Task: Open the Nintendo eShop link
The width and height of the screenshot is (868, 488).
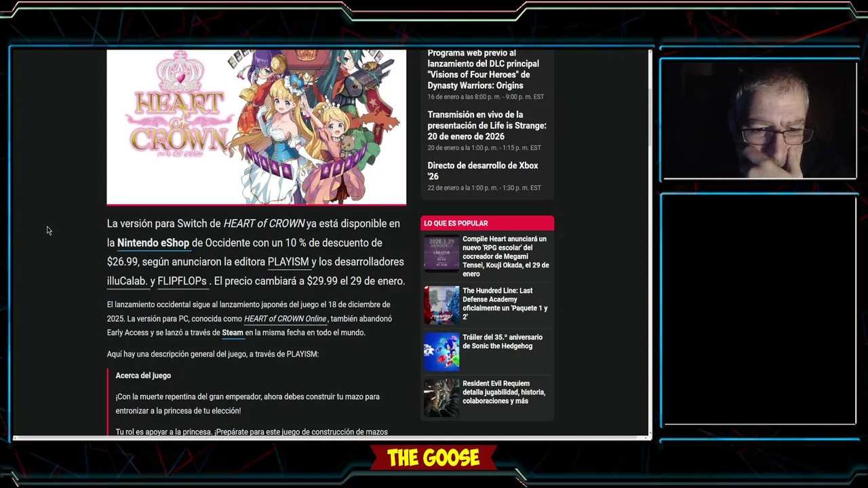Action: (x=153, y=243)
